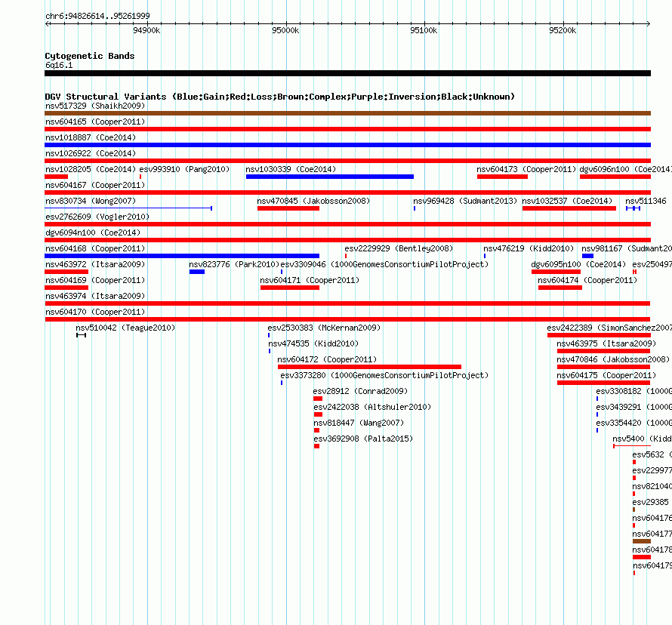This screenshot has height=625, width=672.
Task: Click nsv830734 (Wong2007) label
Action: click(x=91, y=201)
